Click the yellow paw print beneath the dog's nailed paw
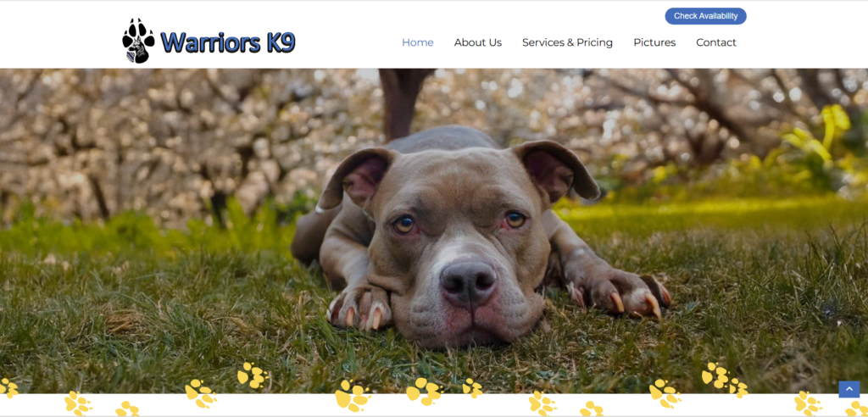 pos(665,393)
